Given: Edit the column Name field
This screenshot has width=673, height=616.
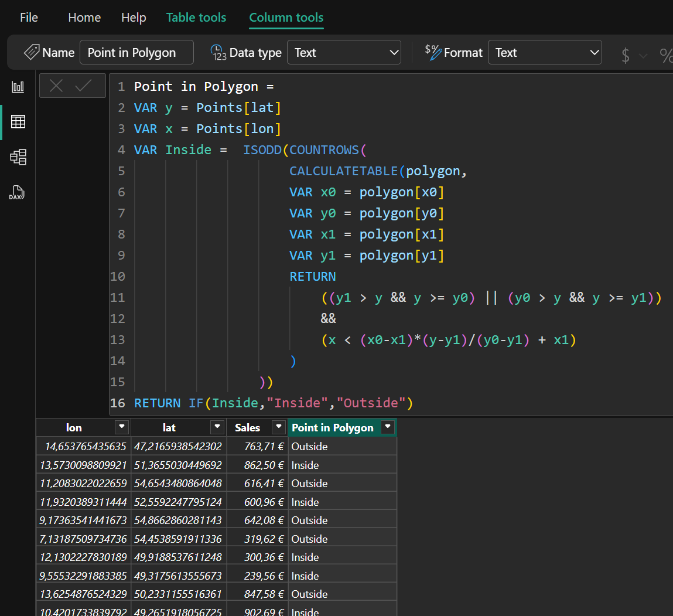Looking at the screenshot, I should pyautogui.click(x=136, y=52).
